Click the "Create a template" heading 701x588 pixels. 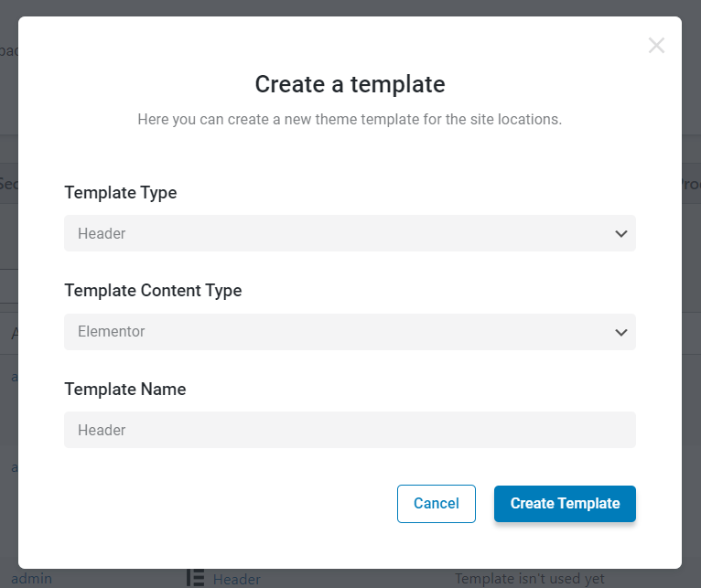point(350,84)
